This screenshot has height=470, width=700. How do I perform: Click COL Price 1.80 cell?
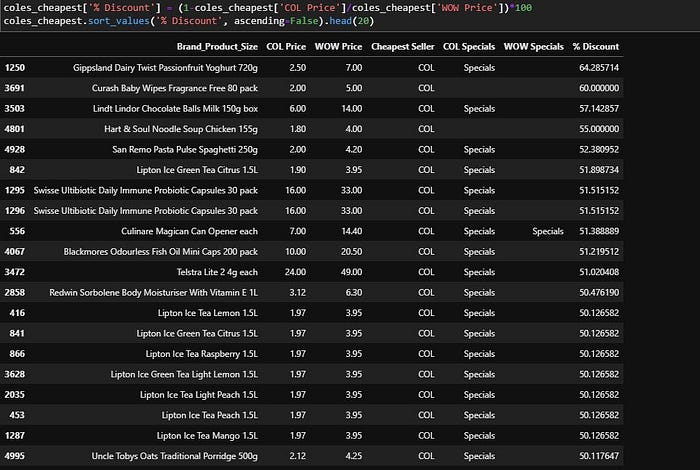click(x=297, y=129)
